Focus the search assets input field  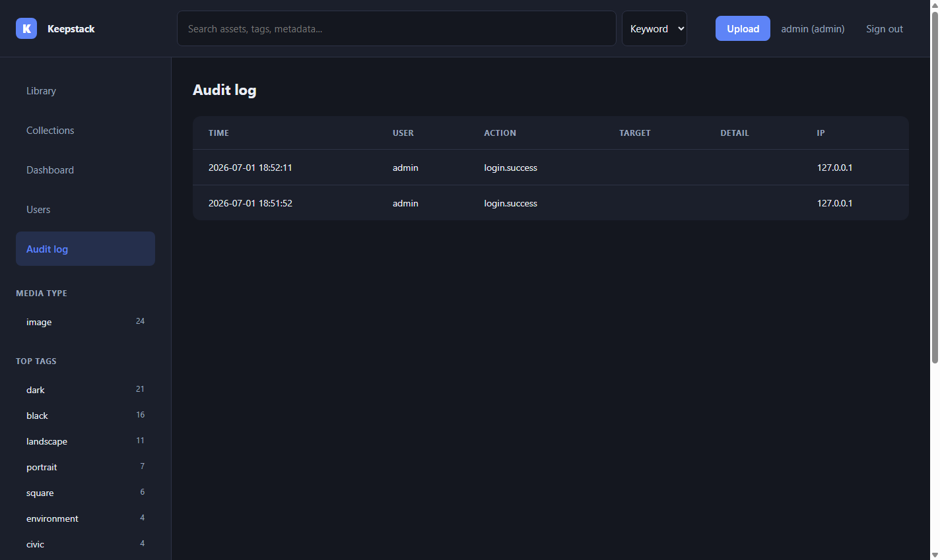396,28
